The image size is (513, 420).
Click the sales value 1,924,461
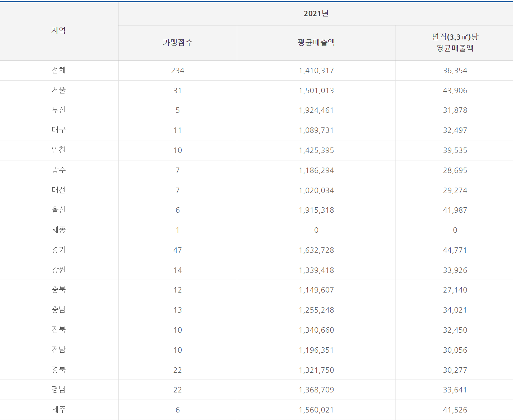tap(316, 110)
